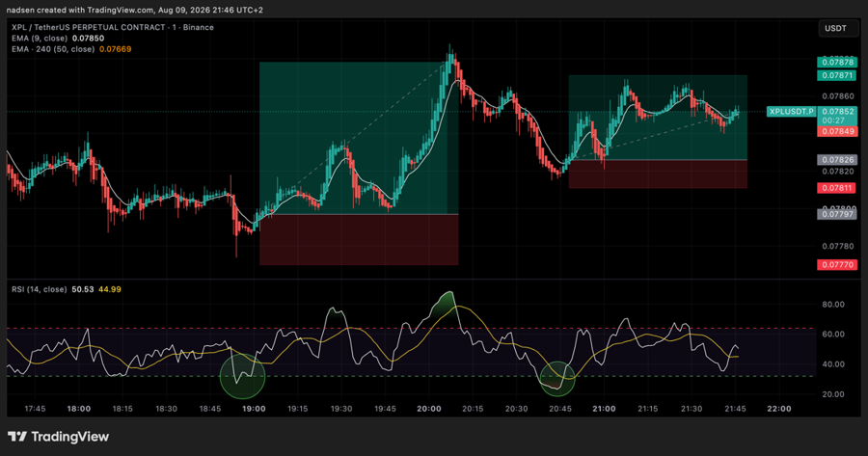The height and width of the screenshot is (456, 868).
Task: Click the header text 'nadsen created with TradingView.com'
Action: (80, 10)
